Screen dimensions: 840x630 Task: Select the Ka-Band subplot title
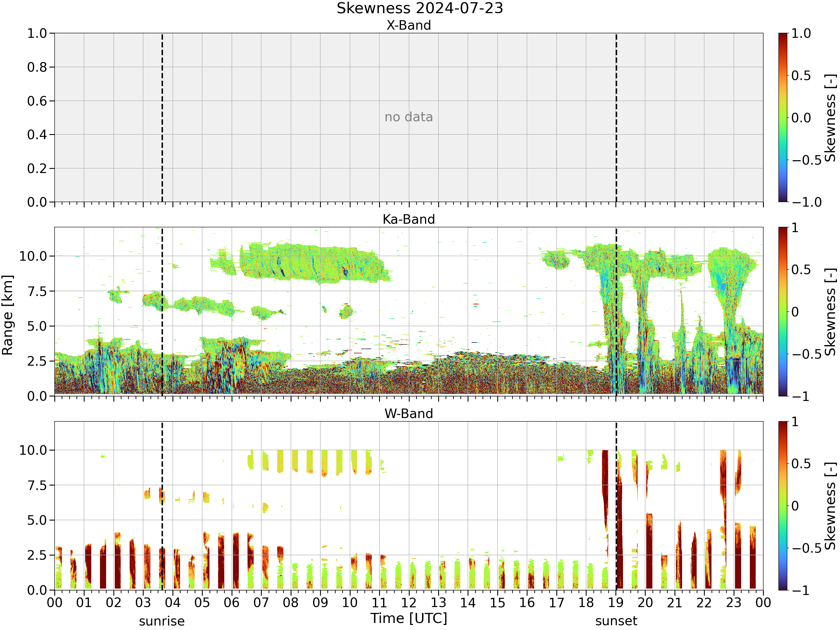tap(409, 220)
